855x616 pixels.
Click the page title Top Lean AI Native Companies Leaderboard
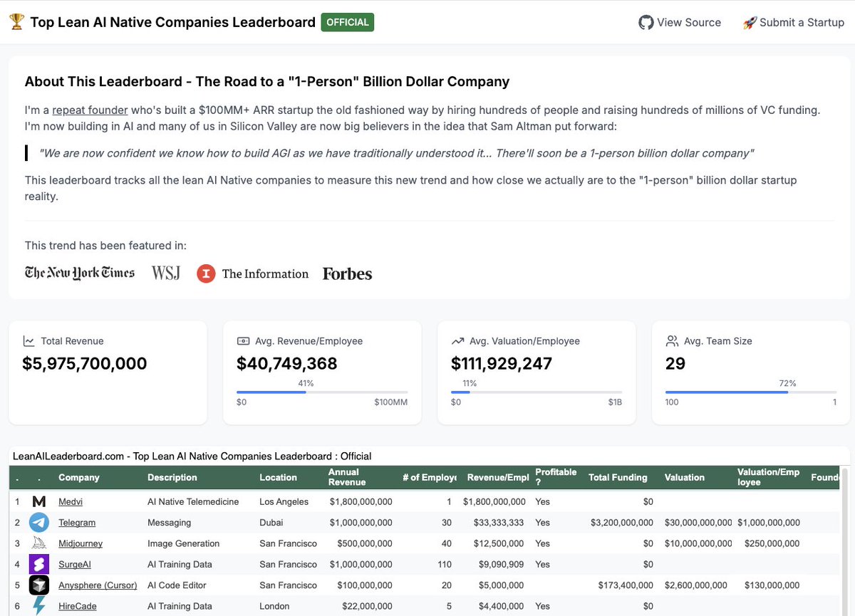coord(172,22)
